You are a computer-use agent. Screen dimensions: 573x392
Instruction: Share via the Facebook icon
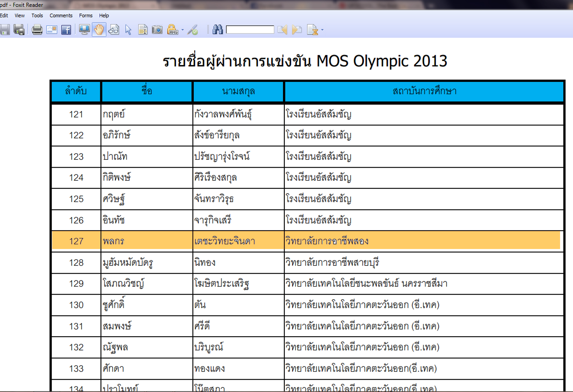pos(66,30)
